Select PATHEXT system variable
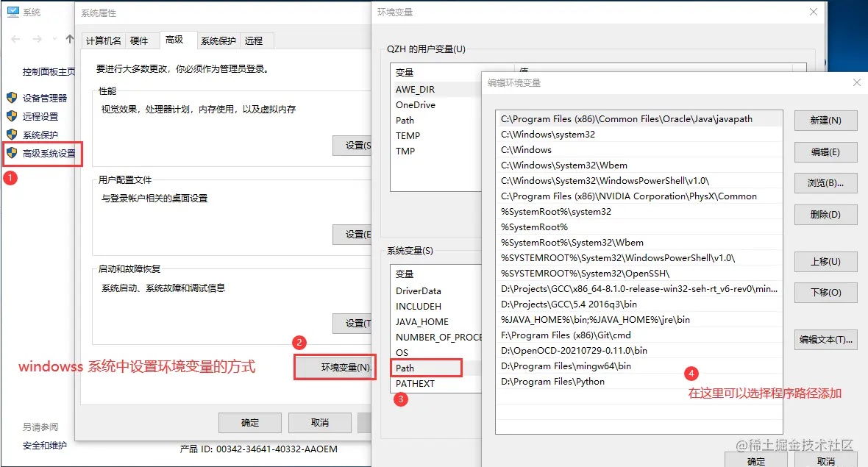Screen dimensions: 868x467 (x=436, y=383)
